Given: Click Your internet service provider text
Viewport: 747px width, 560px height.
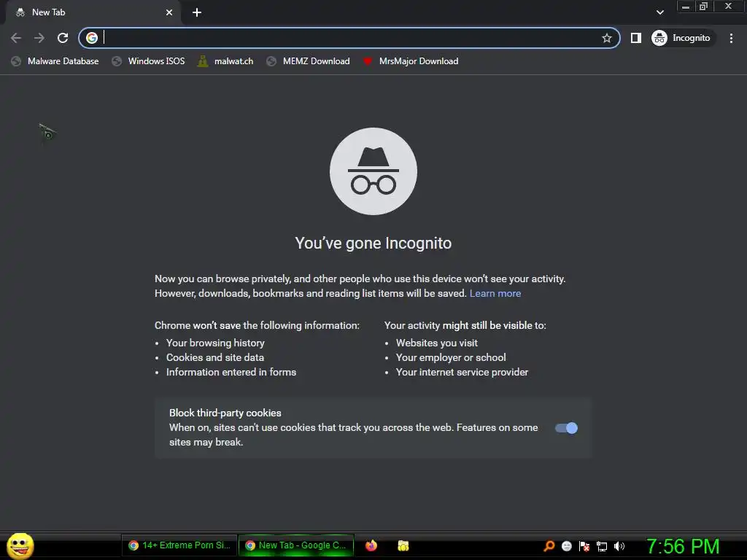Looking at the screenshot, I should click(462, 373).
